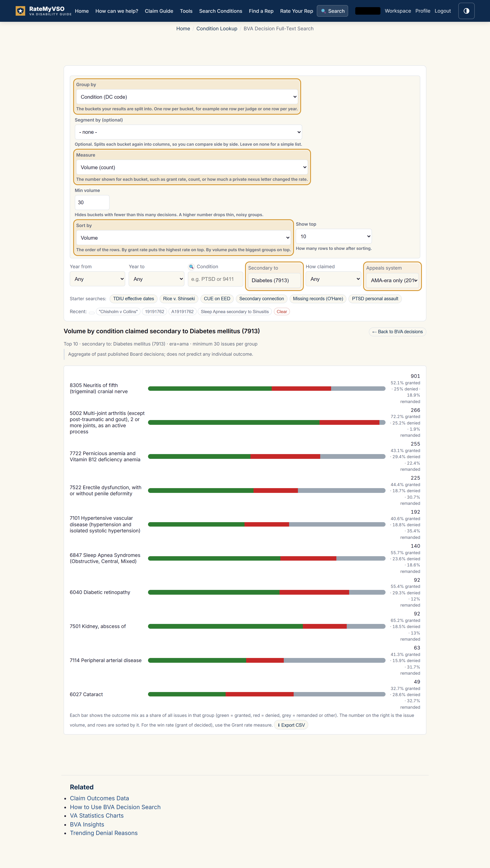This screenshot has height=868, width=490.
Task: Go to Workspace link
Action: [398, 11]
